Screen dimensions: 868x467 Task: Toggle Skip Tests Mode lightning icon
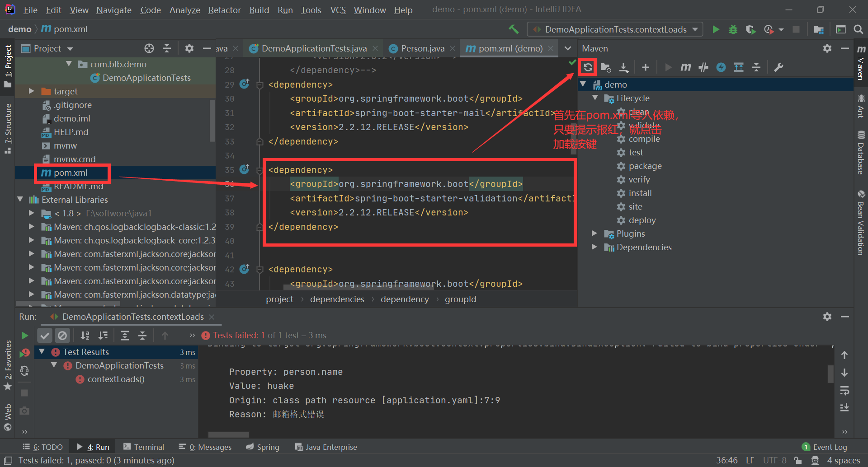click(x=721, y=67)
